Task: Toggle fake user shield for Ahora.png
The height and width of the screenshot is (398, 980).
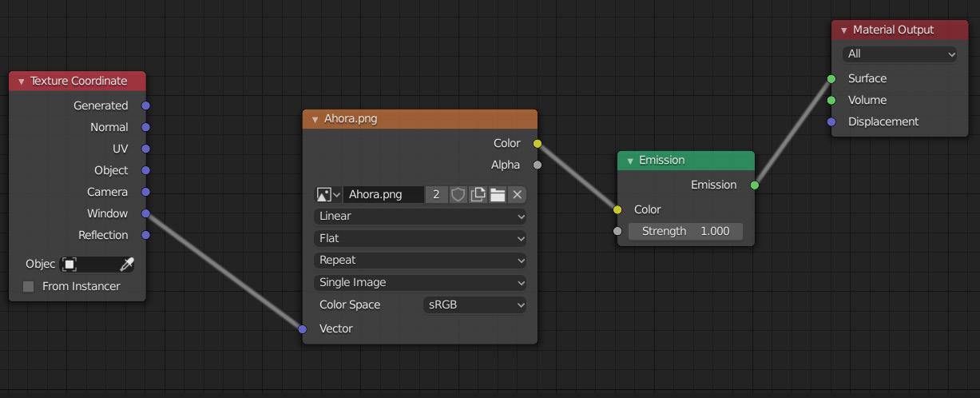Action: tap(458, 194)
